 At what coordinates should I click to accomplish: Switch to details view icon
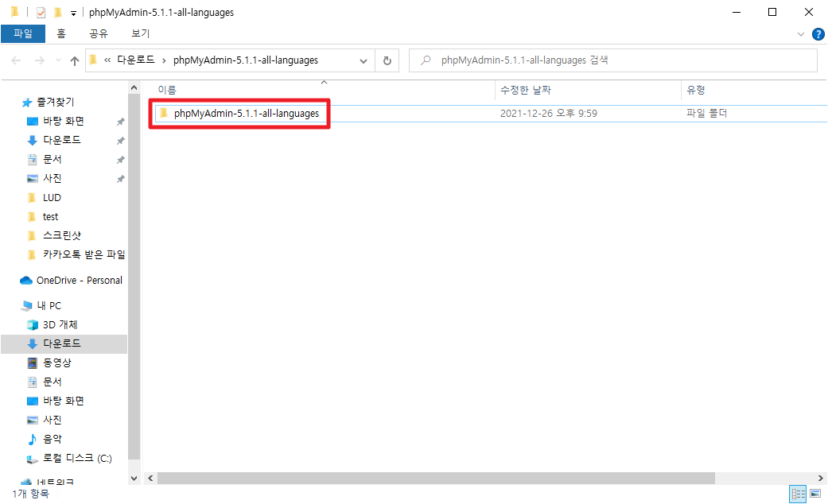[x=797, y=494]
